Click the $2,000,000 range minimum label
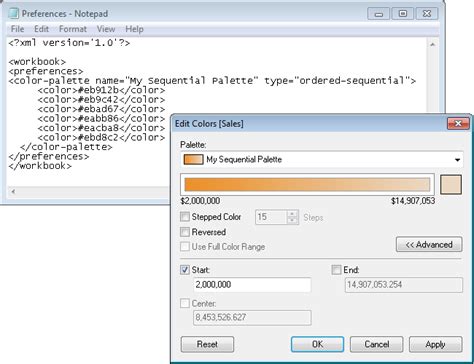The width and height of the screenshot is (474, 364). tap(200, 201)
